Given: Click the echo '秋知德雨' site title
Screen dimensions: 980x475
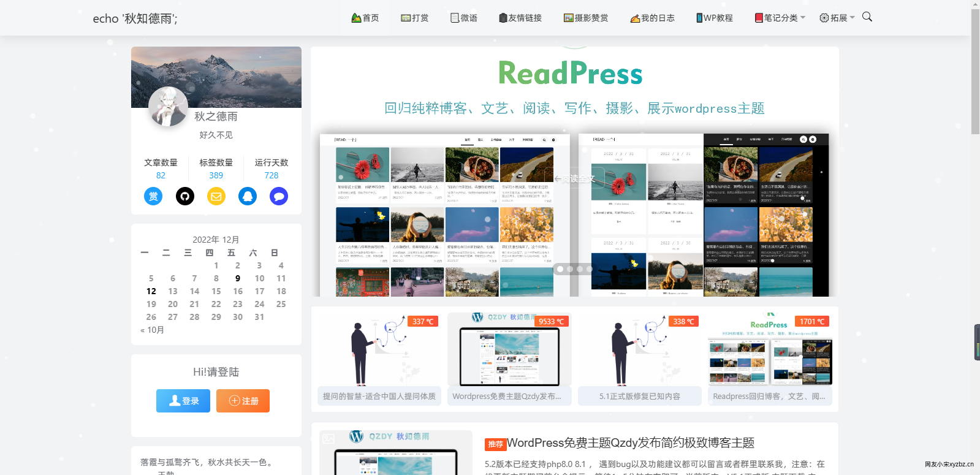Looking at the screenshot, I should (x=135, y=18).
